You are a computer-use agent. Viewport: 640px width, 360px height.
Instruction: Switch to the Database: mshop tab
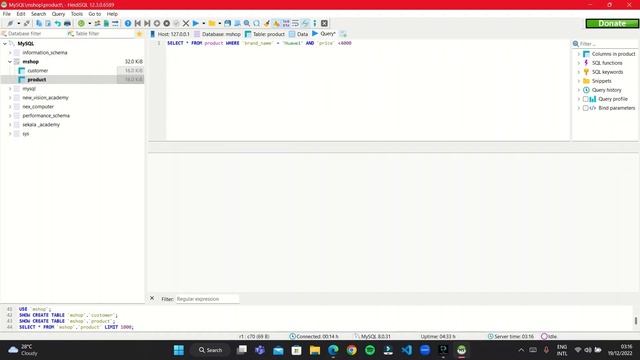coord(218,34)
